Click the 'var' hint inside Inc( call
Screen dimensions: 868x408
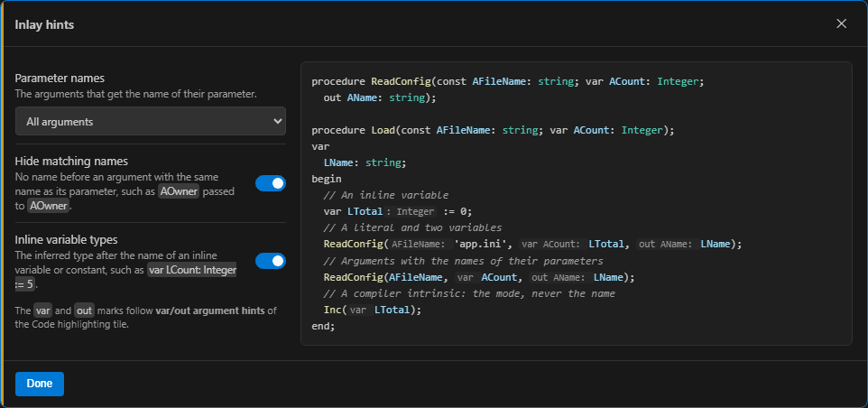click(x=358, y=310)
